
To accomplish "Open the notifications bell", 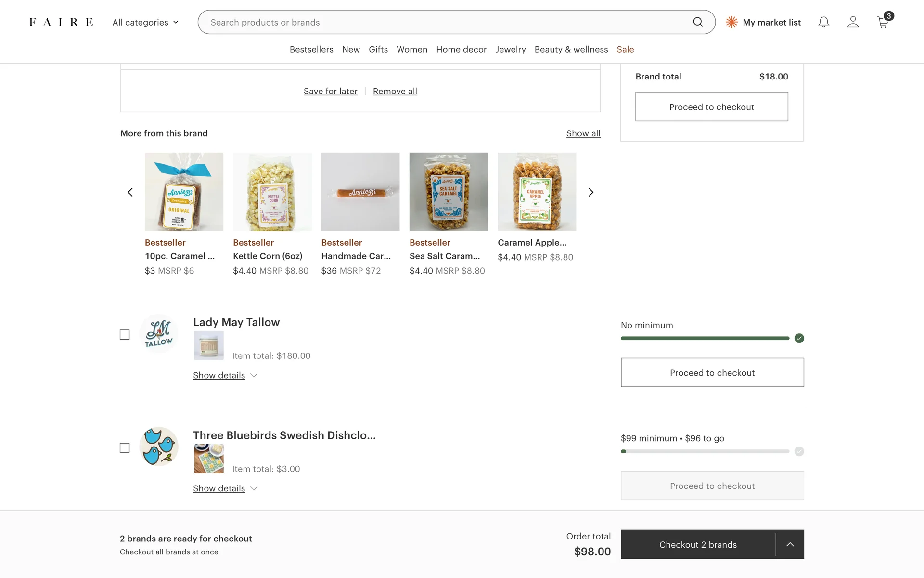I will (x=823, y=22).
